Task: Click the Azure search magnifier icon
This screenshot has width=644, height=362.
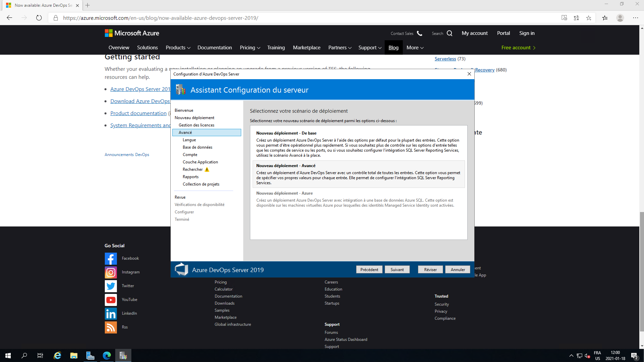Action: pos(449,33)
